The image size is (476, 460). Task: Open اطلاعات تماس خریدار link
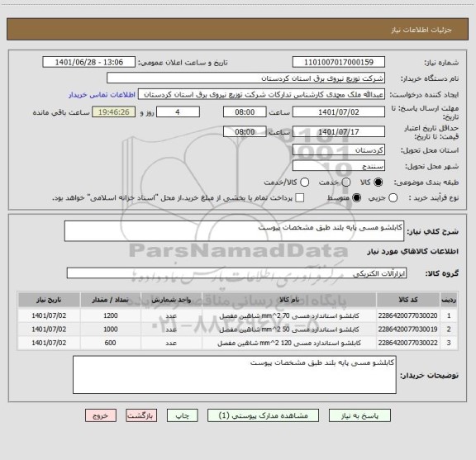(102, 95)
